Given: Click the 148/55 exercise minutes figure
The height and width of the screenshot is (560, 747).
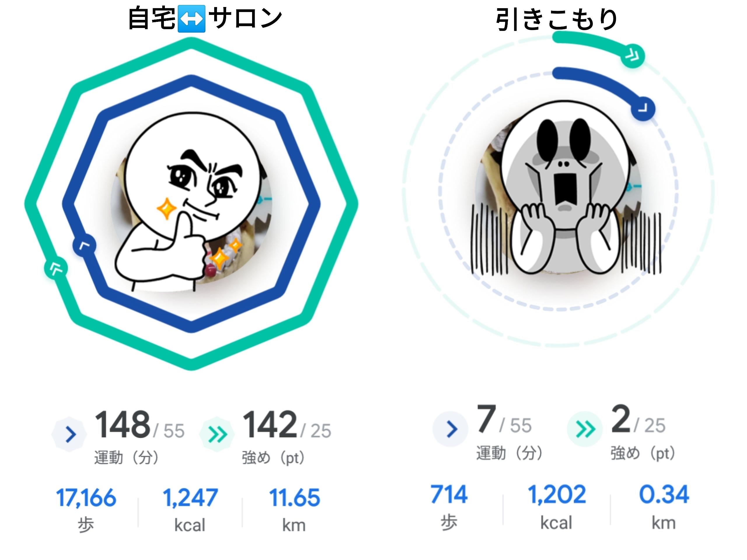Looking at the screenshot, I should [139, 424].
